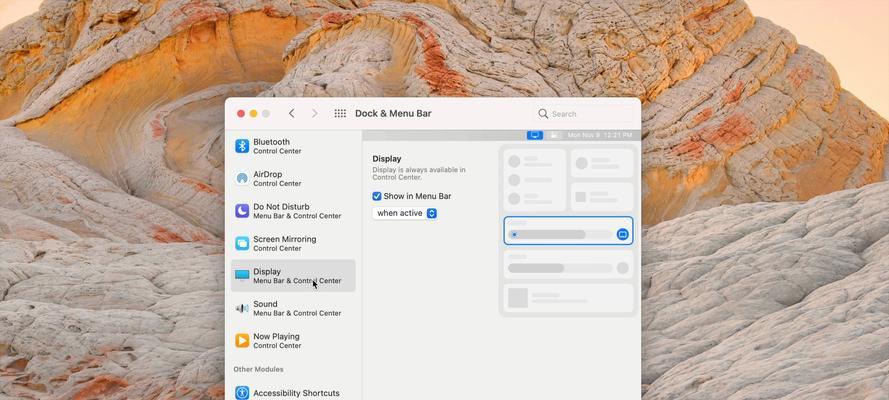Screen dimensions: 889x400
Task: Select Bluetooth in the sidebar list
Action: 293,146
